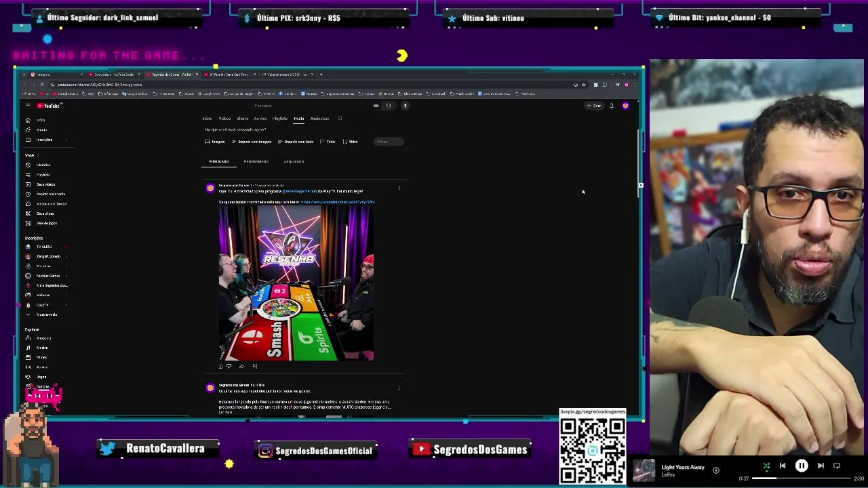Image resolution: width=868 pixels, height=488 pixels.
Task: Open Seus vídeos in the sidebar
Action: point(45,184)
